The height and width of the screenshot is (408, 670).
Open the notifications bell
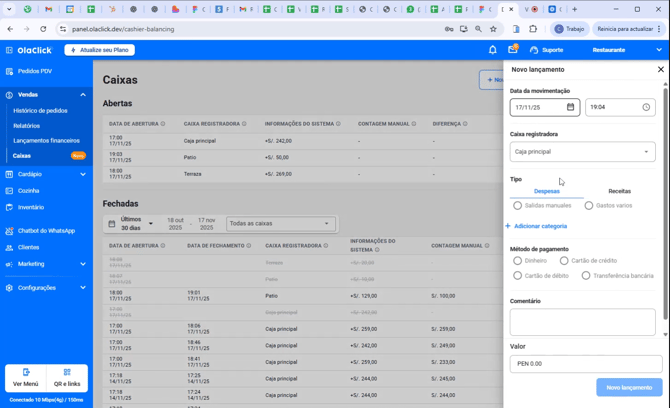pos(492,50)
